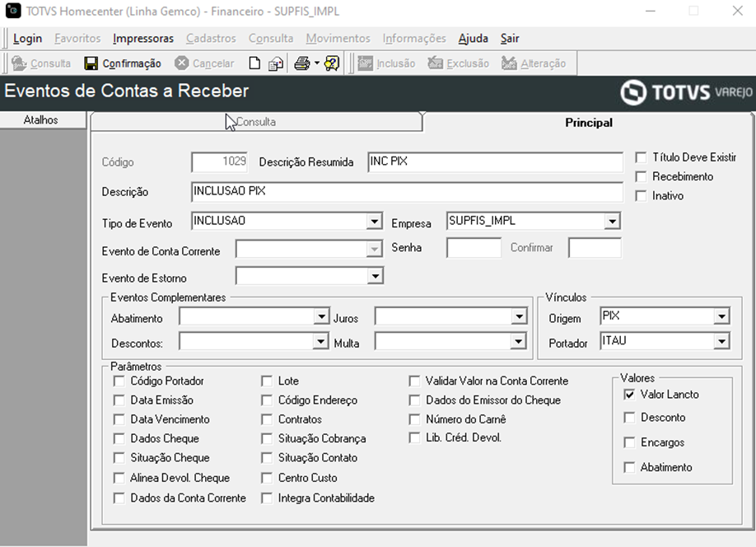Image resolution: width=756 pixels, height=547 pixels.
Task: Enable Título Deve Existir checkbox
Action: 641,157
